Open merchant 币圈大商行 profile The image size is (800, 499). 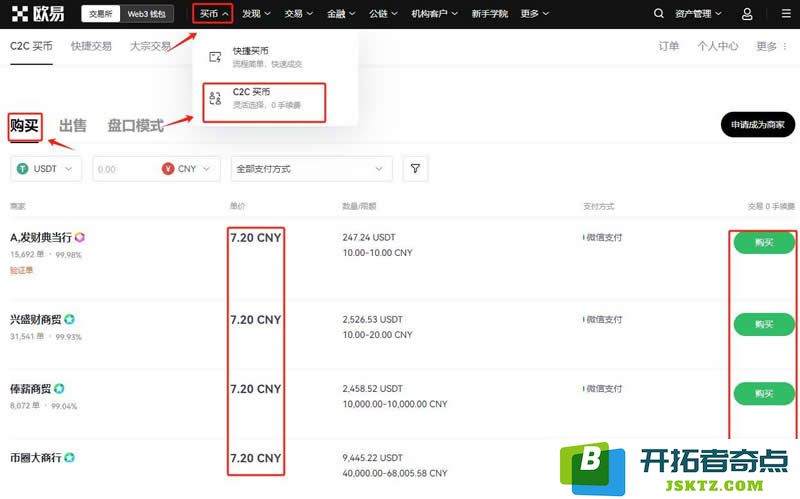click(36, 458)
